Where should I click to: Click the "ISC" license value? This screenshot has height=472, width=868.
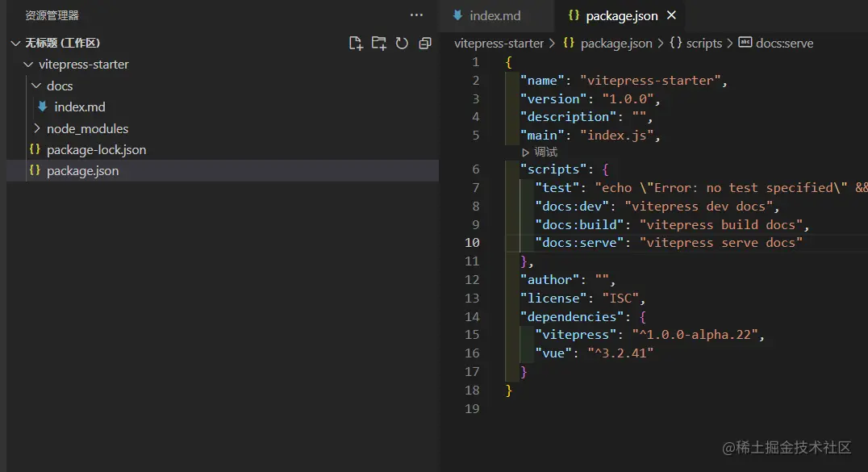620,298
